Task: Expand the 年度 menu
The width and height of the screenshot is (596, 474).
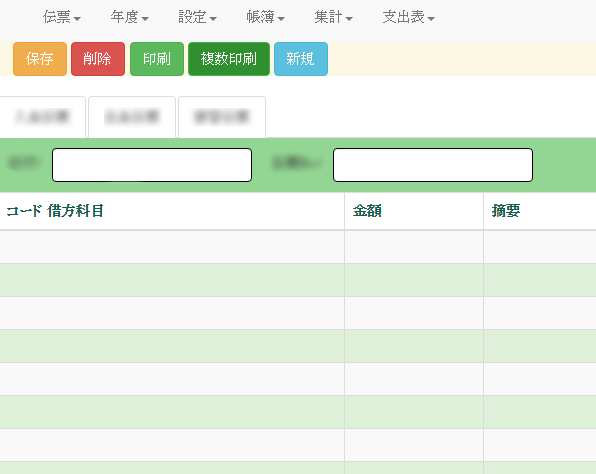Action: click(x=130, y=17)
